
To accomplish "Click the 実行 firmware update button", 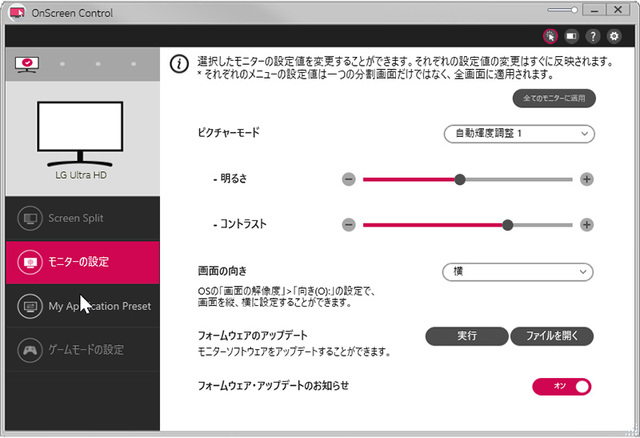I will point(467,336).
